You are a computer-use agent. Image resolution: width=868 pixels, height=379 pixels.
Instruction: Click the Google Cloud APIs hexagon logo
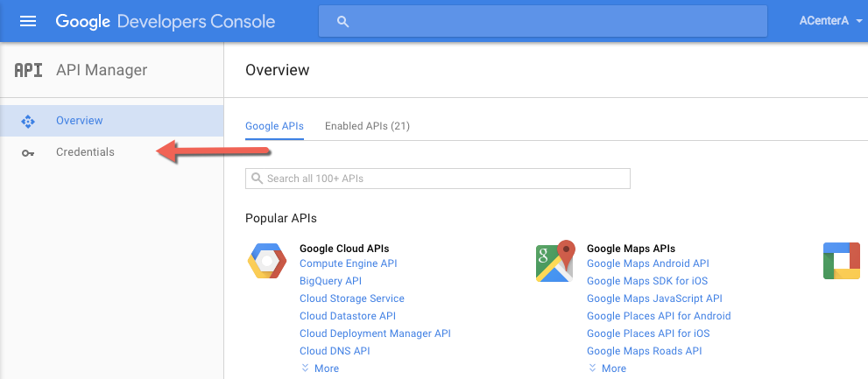click(x=267, y=261)
